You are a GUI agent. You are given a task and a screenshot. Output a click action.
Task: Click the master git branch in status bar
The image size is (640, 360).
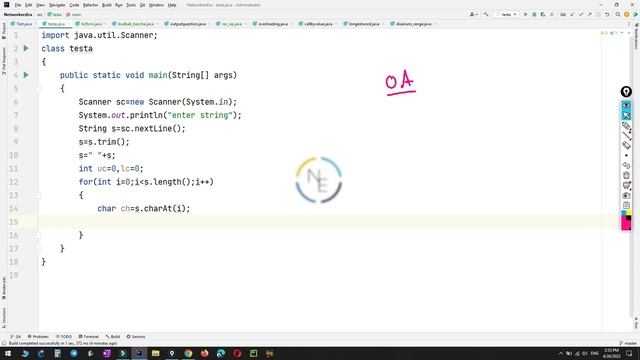[x=628, y=343]
